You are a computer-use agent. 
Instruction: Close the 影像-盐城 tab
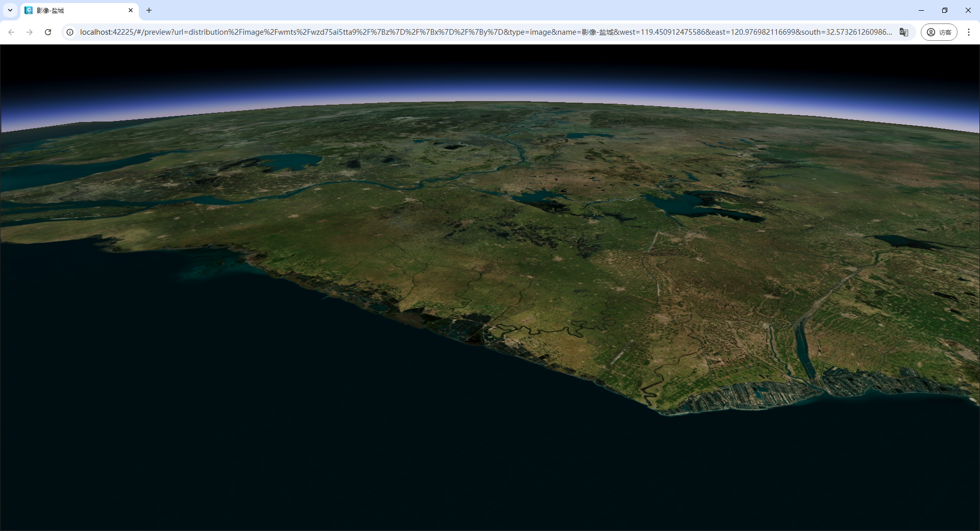pyautogui.click(x=131, y=10)
